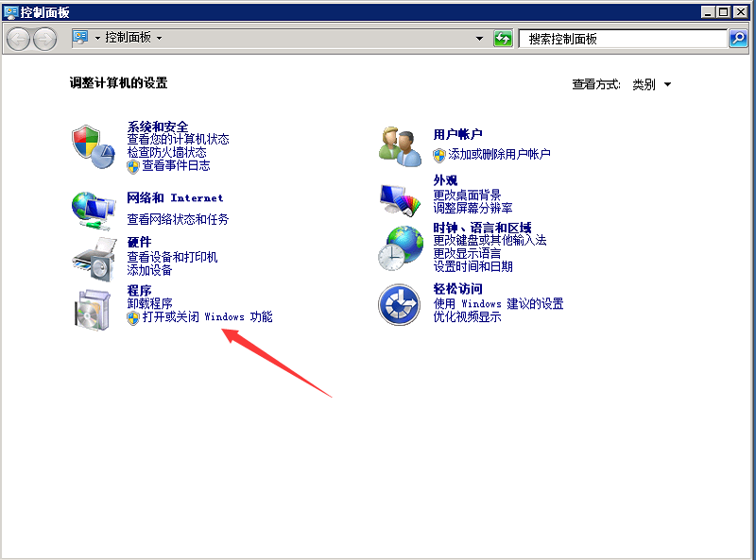Click the back navigation arrow button
This screenshot has height=560, width=756.
[19, 39]
